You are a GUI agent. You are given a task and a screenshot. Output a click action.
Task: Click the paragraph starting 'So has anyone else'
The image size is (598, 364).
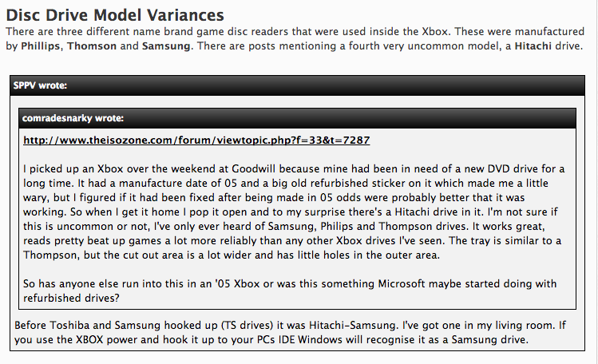[290, 291]
